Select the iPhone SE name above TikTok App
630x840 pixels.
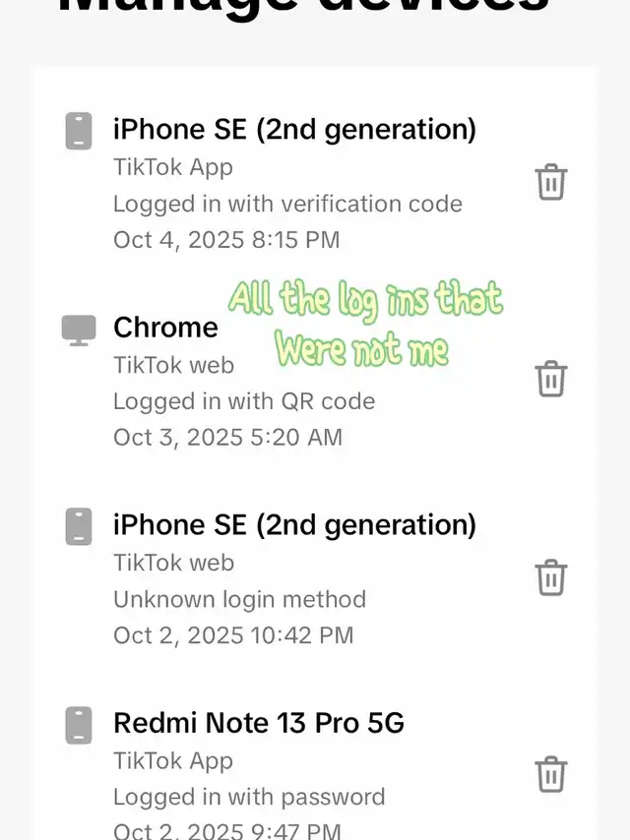(294, 129)
